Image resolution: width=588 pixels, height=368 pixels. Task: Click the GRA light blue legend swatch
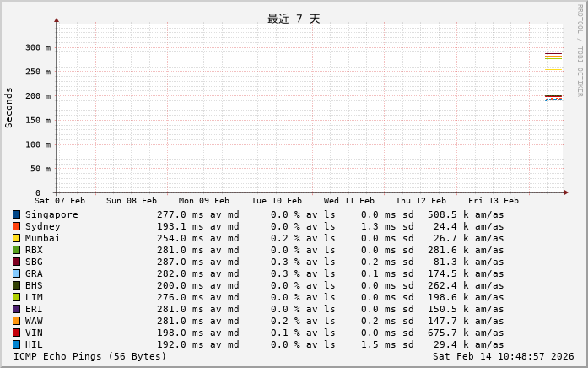16,273
